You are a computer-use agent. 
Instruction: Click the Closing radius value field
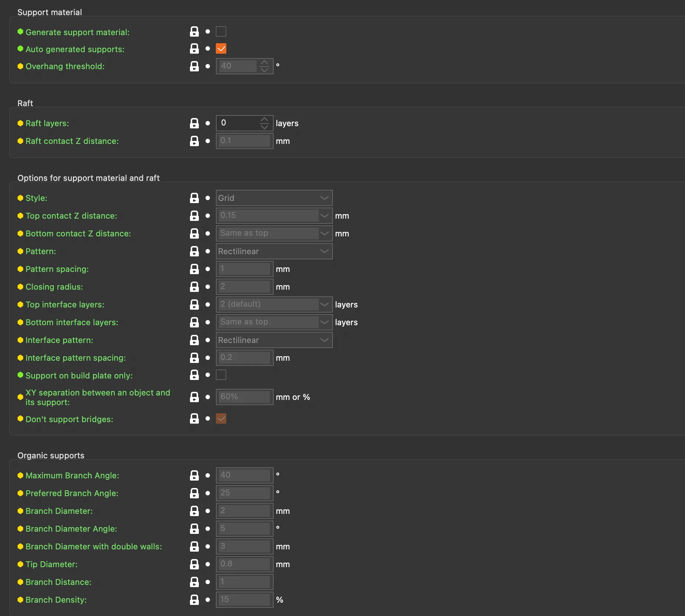click(x=244, y=287)
